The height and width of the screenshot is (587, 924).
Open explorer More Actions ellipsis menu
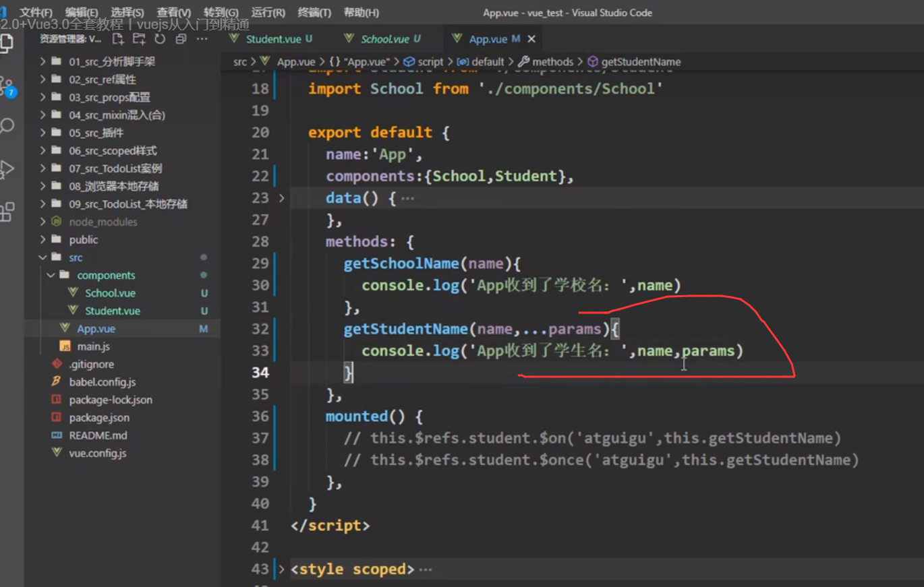click(x=202, y=39)
